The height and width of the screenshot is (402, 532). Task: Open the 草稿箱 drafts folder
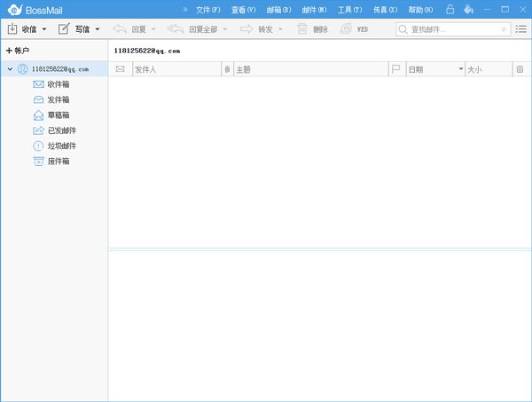click(x=58, y=115)
